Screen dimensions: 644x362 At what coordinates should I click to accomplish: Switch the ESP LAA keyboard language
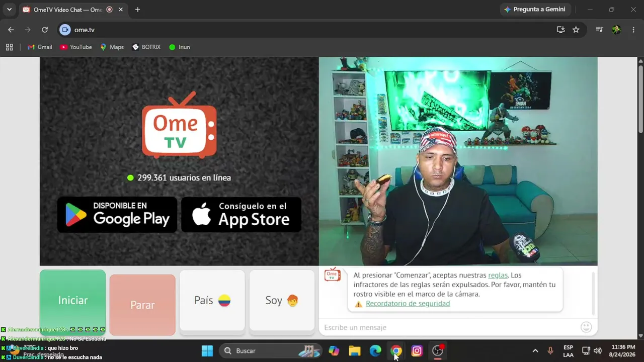pyautogui.click(x=568, y=351)
